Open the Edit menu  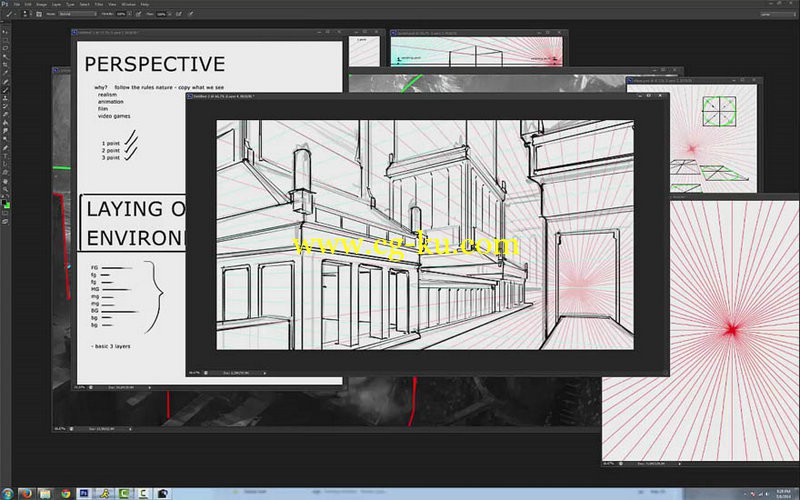click(x=28, y=4)
